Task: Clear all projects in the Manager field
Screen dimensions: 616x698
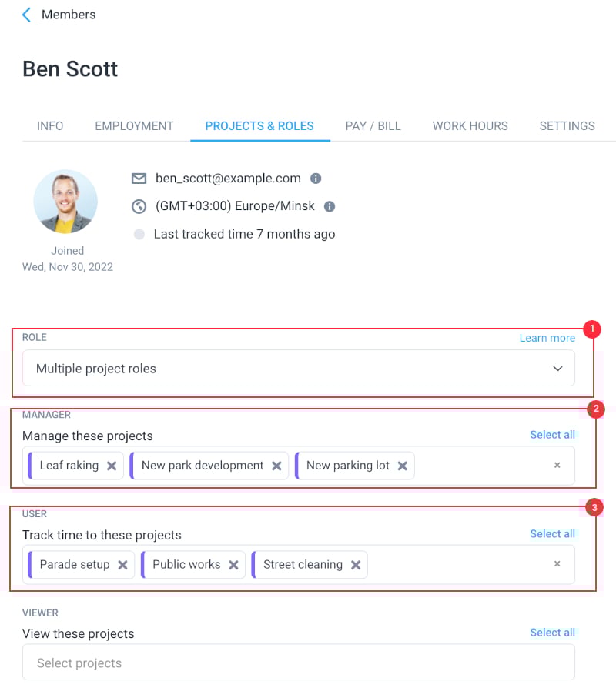Action: click(557, 465)
